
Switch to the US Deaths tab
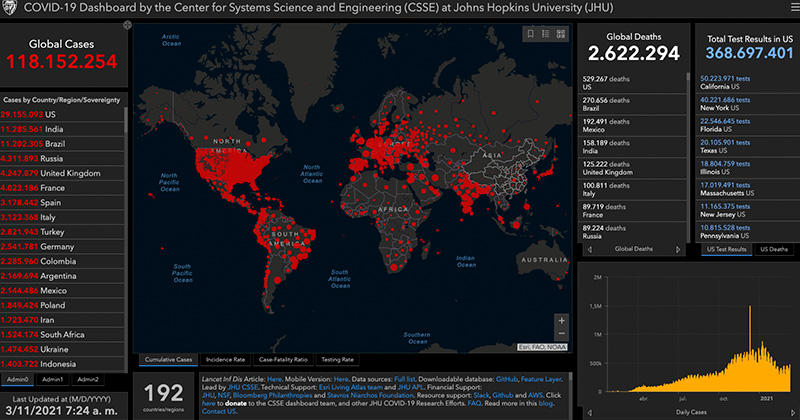click(773, 249)
